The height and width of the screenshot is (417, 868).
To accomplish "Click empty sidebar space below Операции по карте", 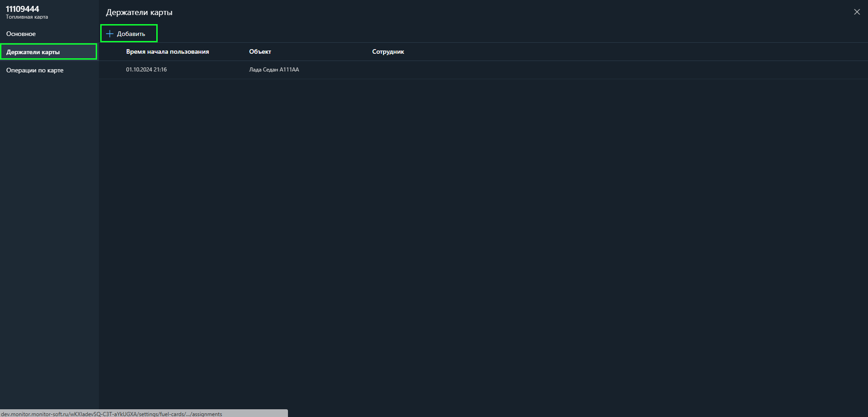I will tap(49, 228).
